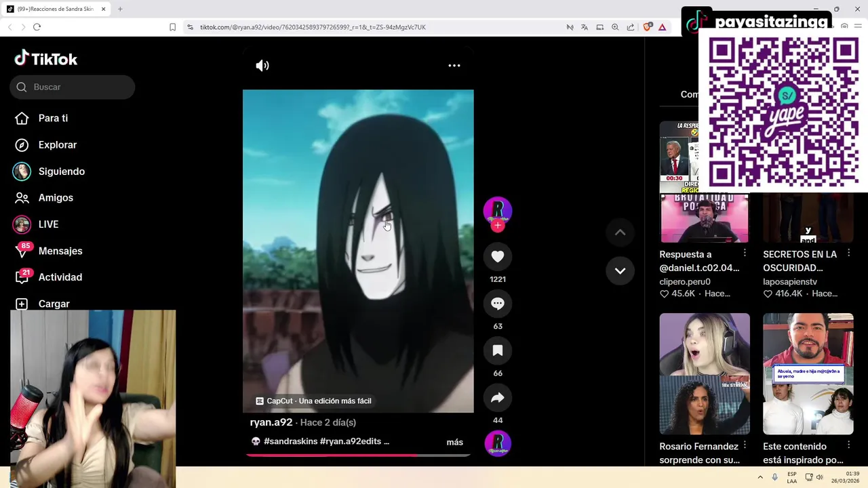Open the ESP LAA keyboard language switcher
868x488 pixels.
tap(792, 477)
